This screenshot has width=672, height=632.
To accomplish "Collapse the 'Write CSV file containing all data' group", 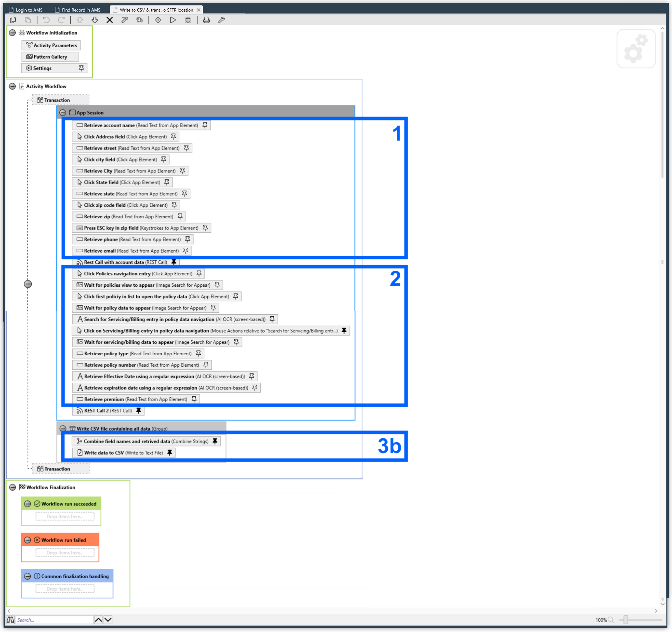I will [x=63, y=428].
